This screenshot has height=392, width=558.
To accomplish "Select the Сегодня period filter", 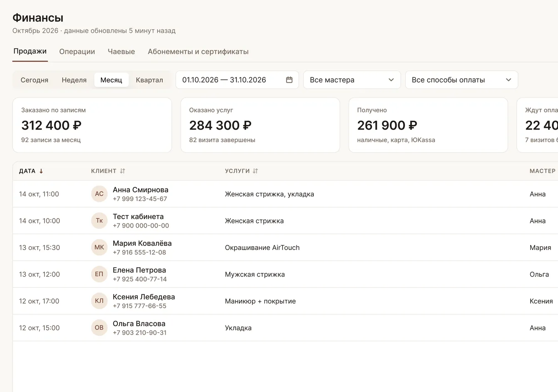I will click(x=34, y=80).
